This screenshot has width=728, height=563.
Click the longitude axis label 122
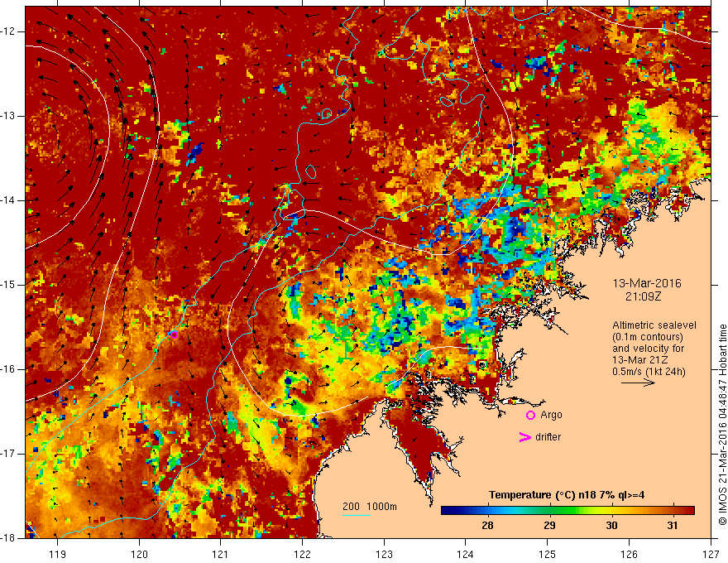302,554
